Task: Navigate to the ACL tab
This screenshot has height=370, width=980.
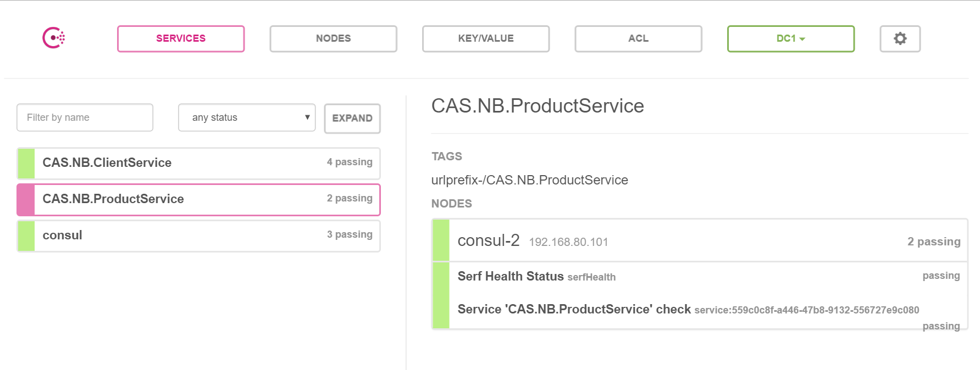Action: (638, 38)
